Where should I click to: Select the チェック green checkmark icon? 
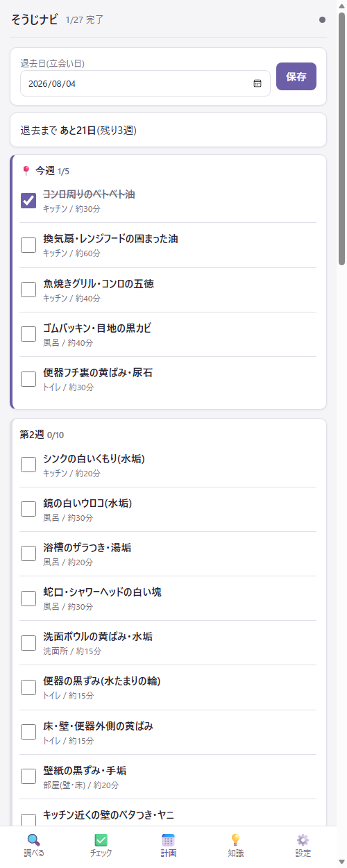pyautogui.click(x=101, y=840)
